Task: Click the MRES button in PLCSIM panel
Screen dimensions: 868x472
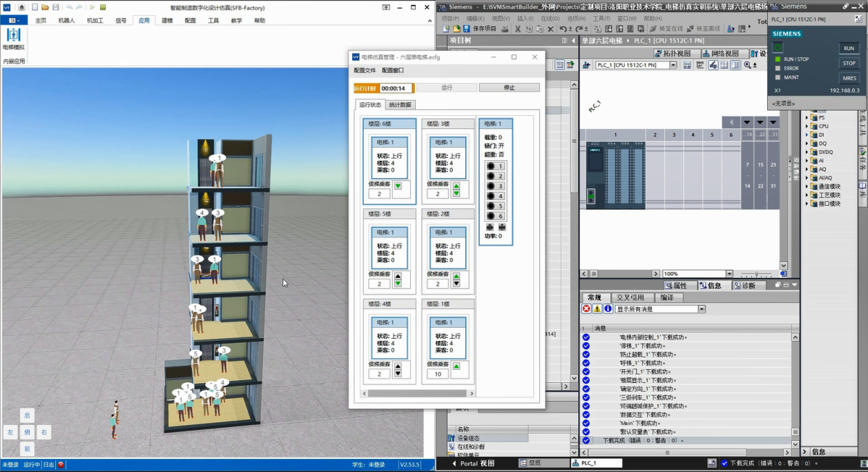Action: 849,78
